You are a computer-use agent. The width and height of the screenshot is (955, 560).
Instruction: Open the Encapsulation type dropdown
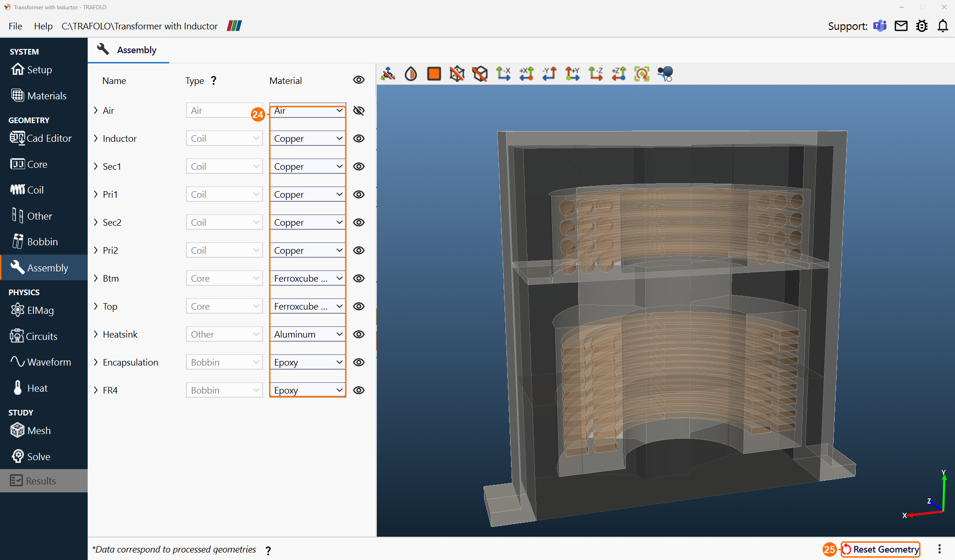(x=224, y=362)
